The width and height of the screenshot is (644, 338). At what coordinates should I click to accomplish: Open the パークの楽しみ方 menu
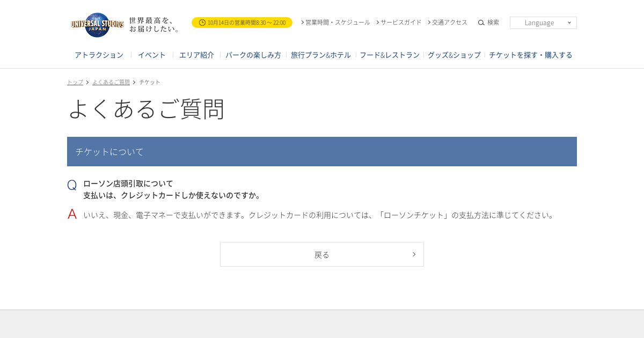253,55
